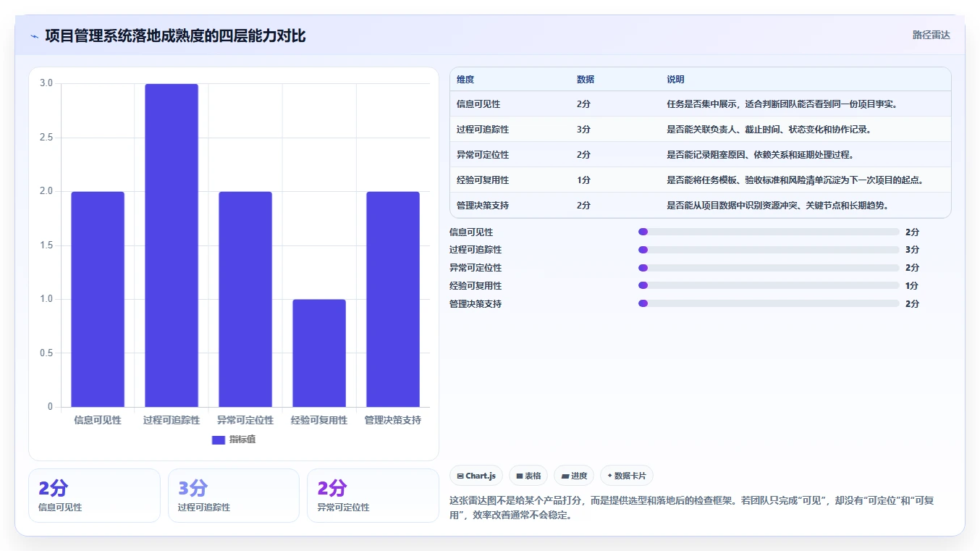Image resolution: width=980 pixels, height=551 pixels.
Task: Click the description 任务是否集中展示 text
Action: (782, 104)
